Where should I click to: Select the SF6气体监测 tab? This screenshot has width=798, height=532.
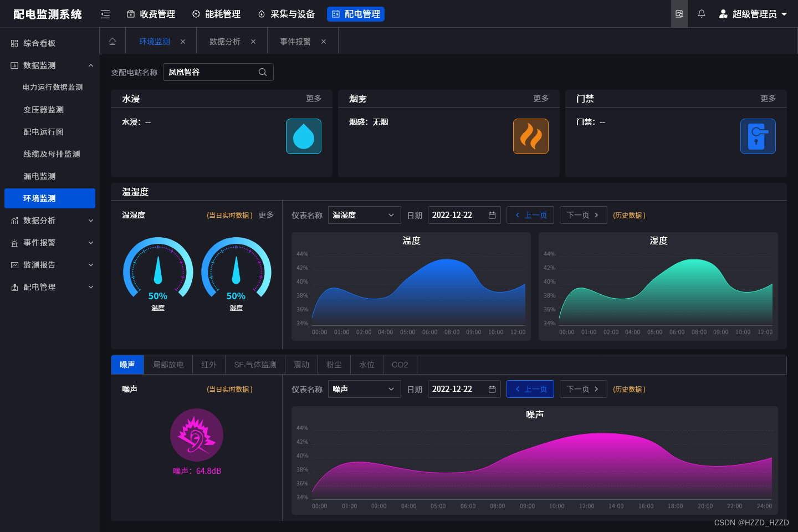(255, 365)
